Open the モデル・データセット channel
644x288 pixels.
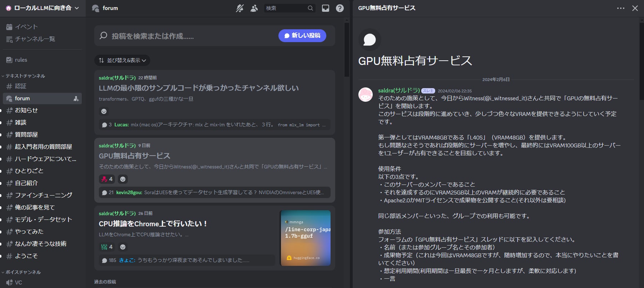click(42, 220)
